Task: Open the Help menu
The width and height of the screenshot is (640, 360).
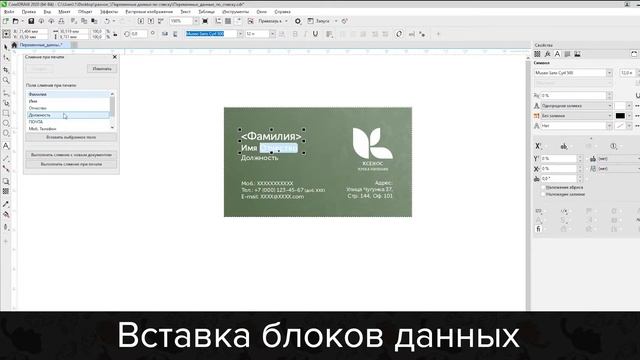Action: [282, 12]
